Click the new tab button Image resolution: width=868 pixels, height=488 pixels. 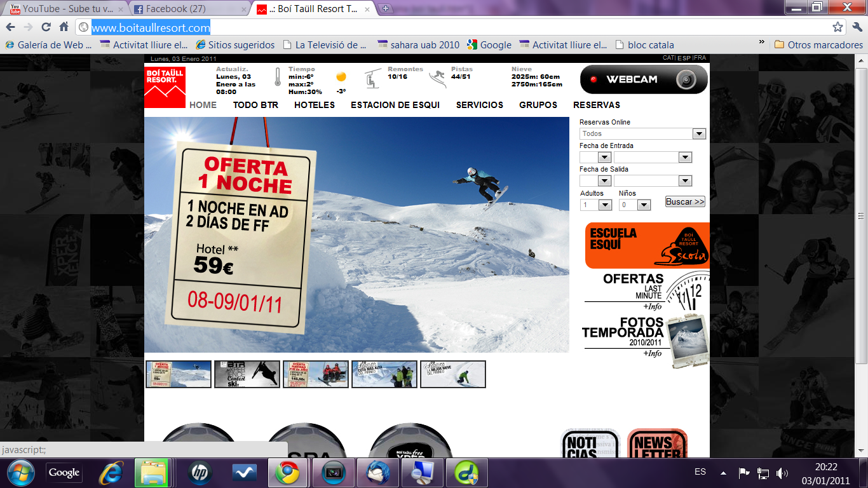pyautogui.click(x=386, y=9)
